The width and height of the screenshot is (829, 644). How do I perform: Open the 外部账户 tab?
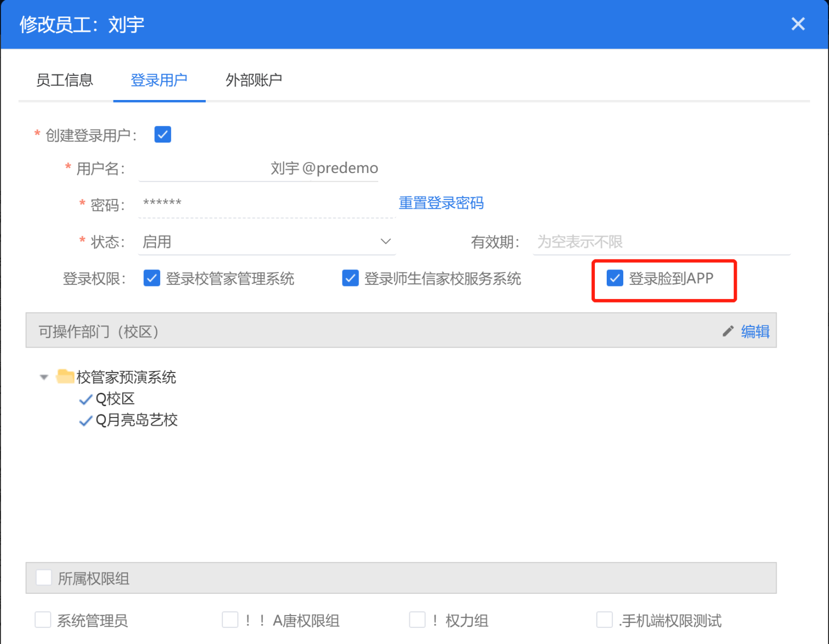[x=254, y=80]
